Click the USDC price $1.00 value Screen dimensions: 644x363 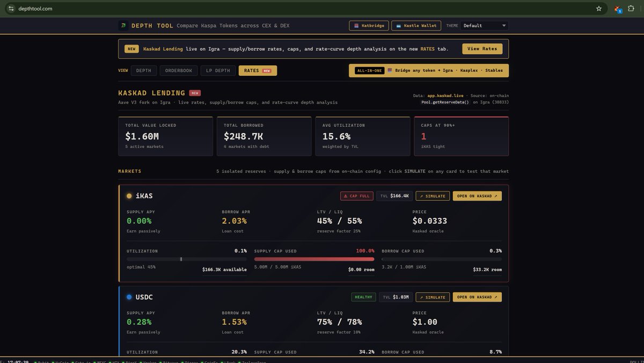pos(425,322)
